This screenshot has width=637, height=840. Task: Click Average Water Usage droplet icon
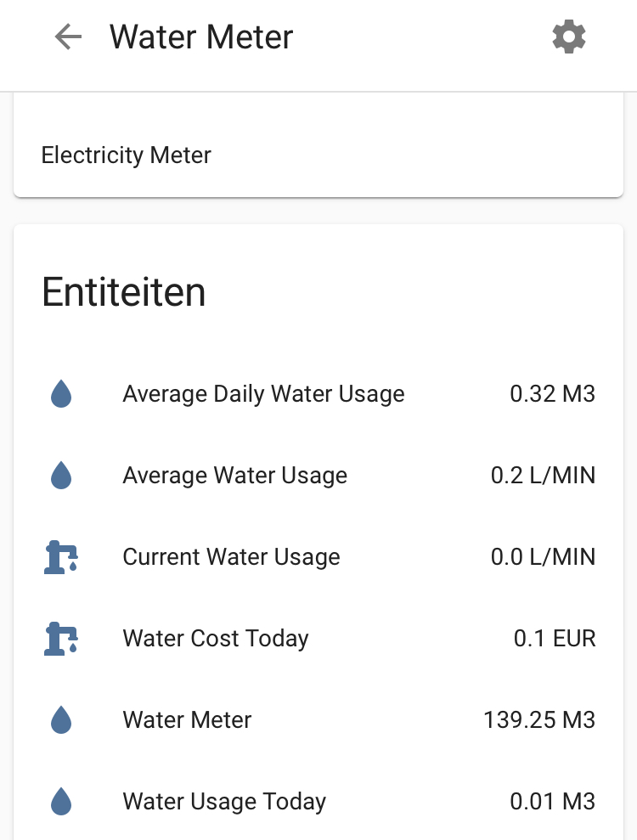tap(61, 476)
